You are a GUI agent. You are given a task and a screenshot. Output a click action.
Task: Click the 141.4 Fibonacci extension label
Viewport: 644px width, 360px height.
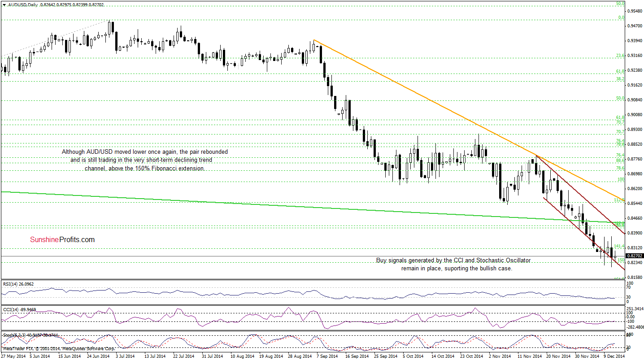point(619,246)
